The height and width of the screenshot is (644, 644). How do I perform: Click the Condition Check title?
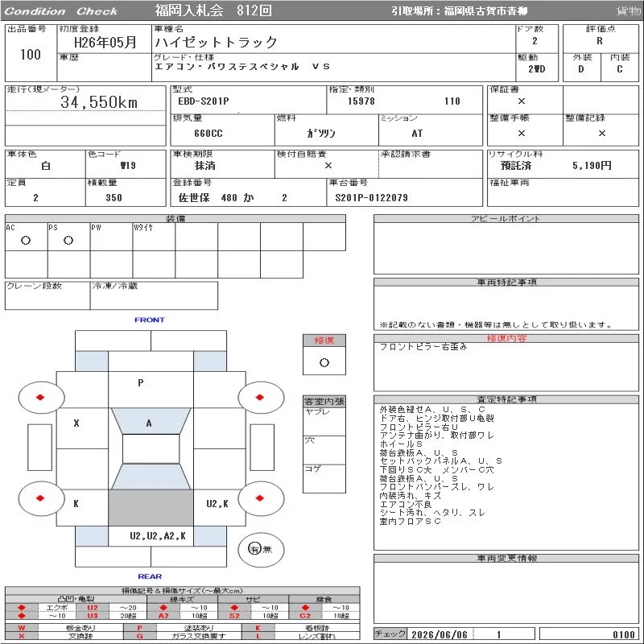[61, 11]
